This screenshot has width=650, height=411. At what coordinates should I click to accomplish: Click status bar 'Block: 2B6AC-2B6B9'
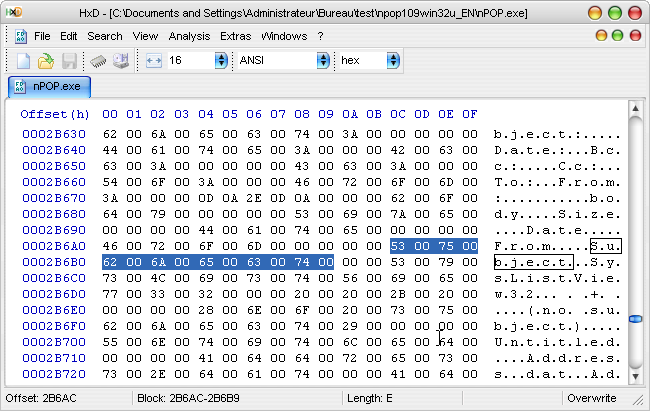(188, 399)
